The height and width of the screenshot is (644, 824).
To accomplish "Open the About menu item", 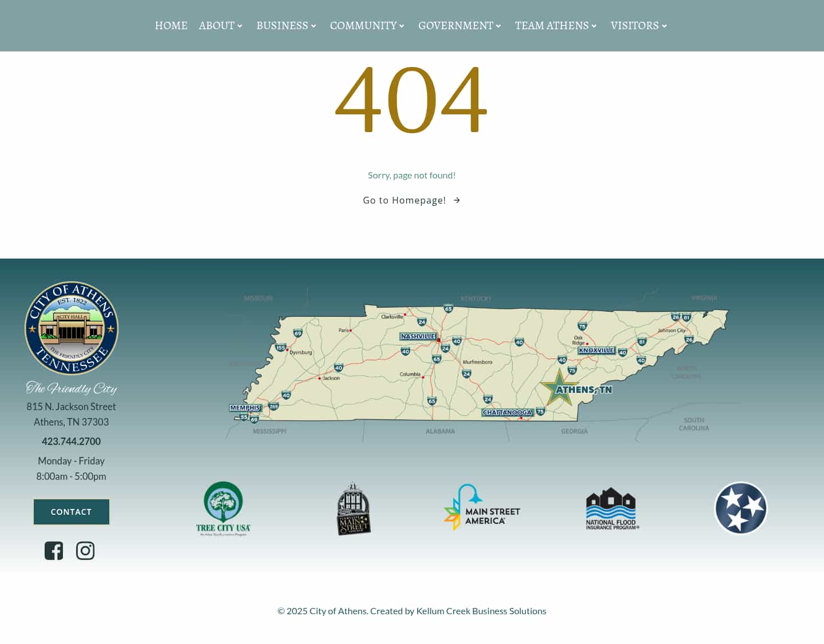I will point(217,26).
